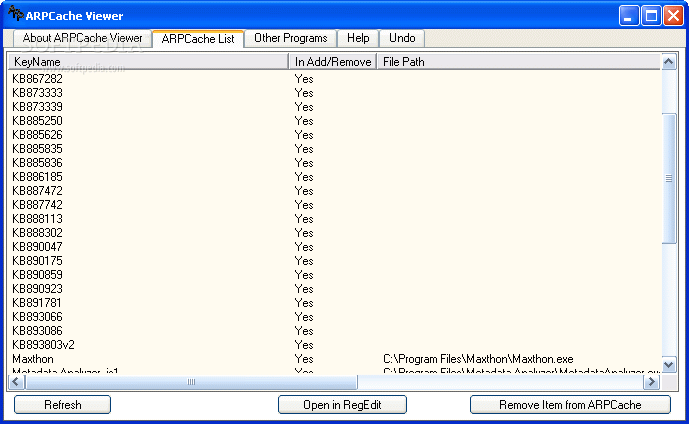Click the horizontal scrollbar right arrow

tap(652, 382)
